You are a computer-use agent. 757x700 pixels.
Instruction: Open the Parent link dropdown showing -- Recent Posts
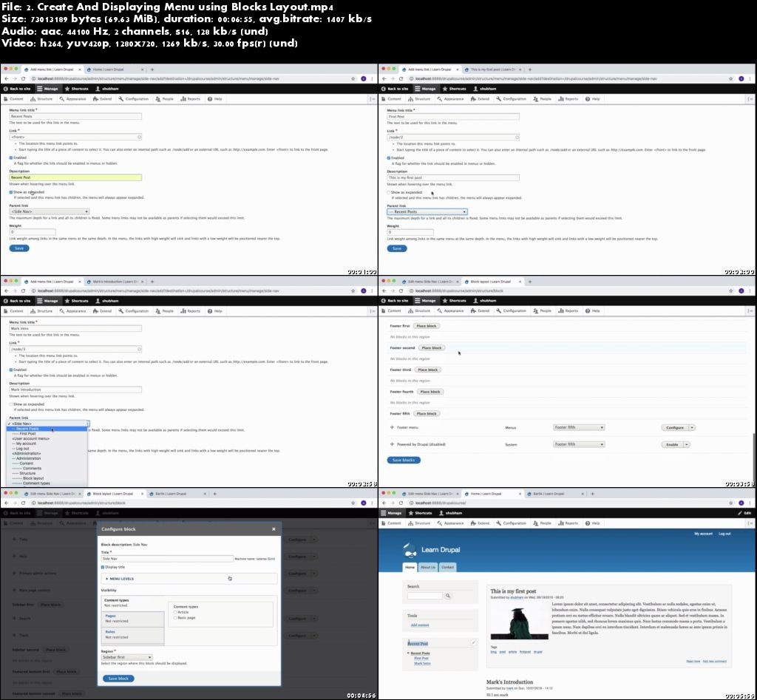[427, 211]
